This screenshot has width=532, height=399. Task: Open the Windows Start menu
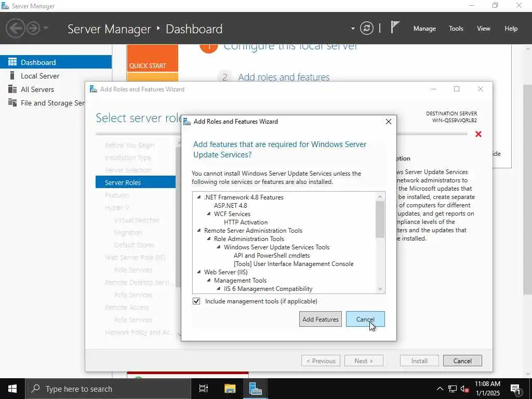click(12, 389)
